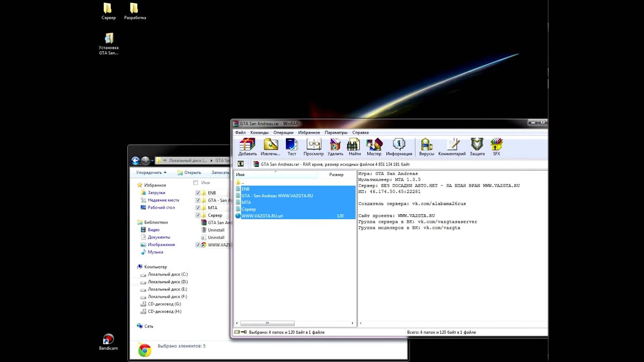The image size is (644, 362).
Task: Open the Мастер (Wizard) tool
Action: pos(374,147)
